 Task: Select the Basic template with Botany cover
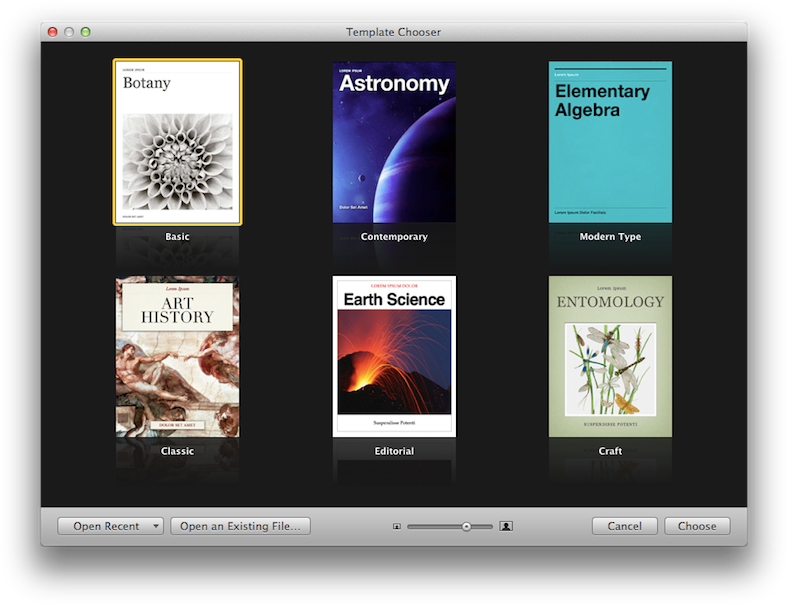coord(177,141)
